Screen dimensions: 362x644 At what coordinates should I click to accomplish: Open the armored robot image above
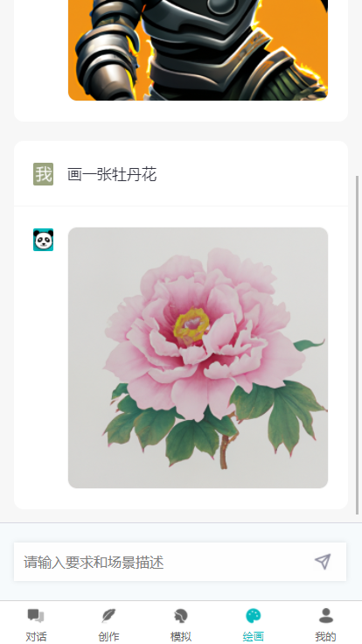tap(198, 50)
